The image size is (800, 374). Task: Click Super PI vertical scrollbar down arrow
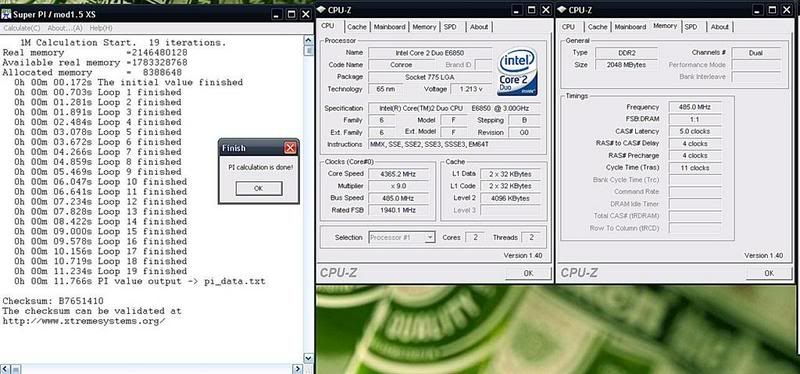click(x=308, y=358)
